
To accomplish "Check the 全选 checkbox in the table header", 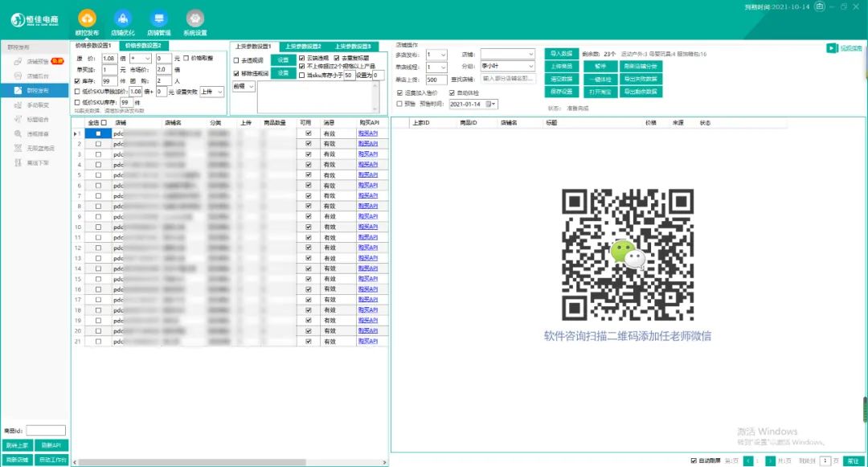I will [x=104, y=123].
